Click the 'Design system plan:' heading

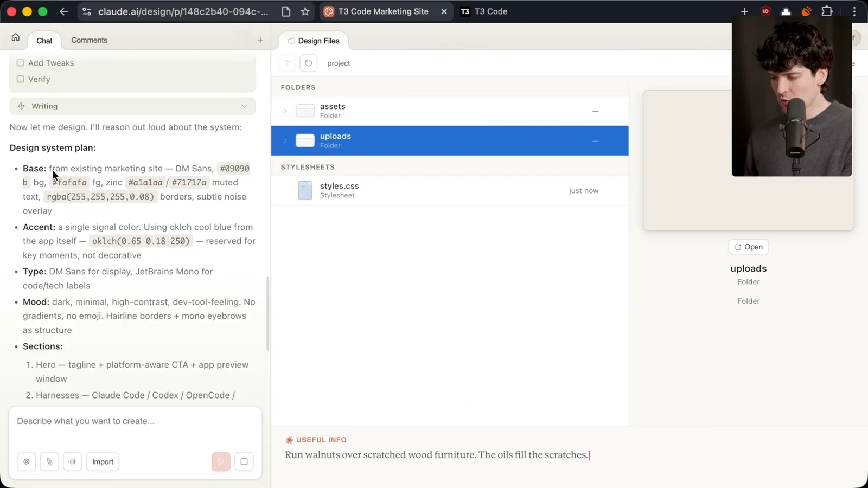53,147
